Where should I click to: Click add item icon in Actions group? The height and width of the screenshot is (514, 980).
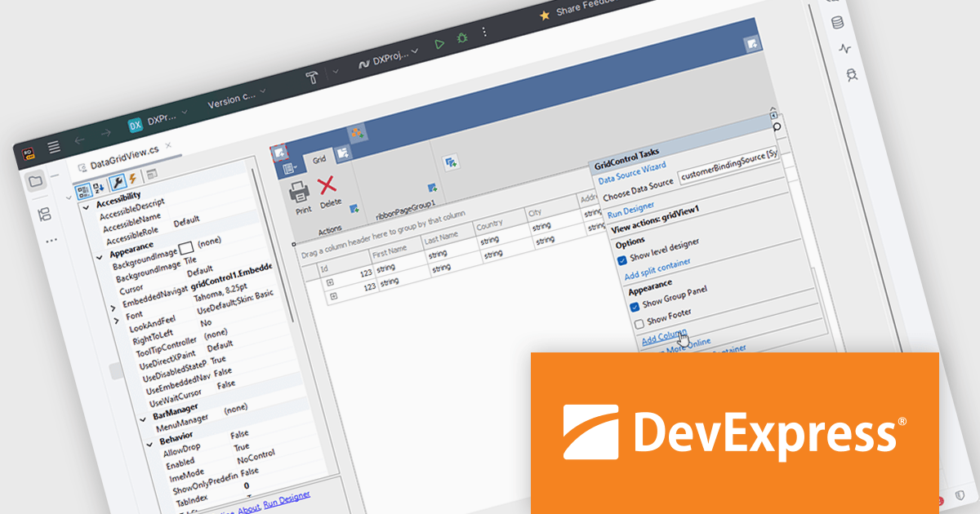click(x=354, y=208)
